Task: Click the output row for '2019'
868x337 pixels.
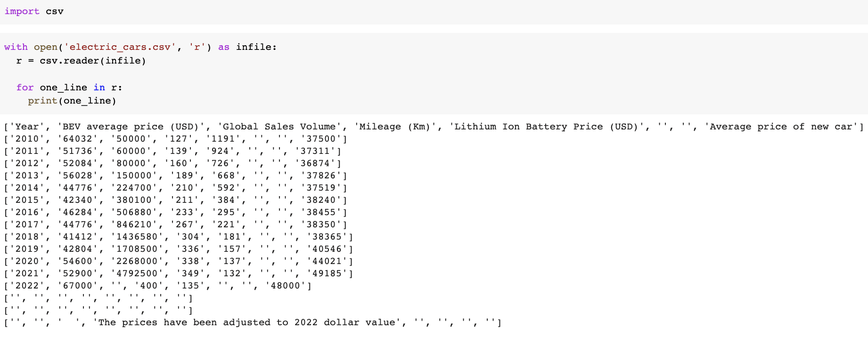Action: 179,249
